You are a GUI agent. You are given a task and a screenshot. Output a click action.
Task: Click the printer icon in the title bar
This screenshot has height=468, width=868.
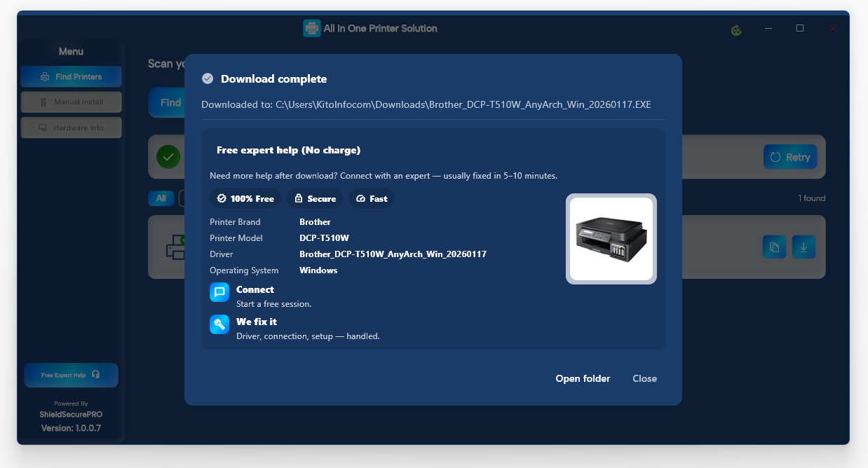tap(311, 28)
